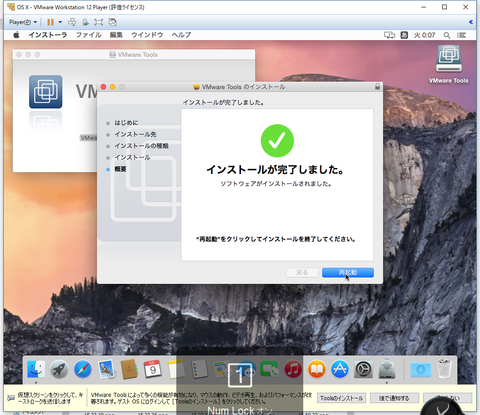This screenshot has width=480, height=415.
Task: Open the Mail stamp icon in the Dock
Action: click(x=106, y=369)
